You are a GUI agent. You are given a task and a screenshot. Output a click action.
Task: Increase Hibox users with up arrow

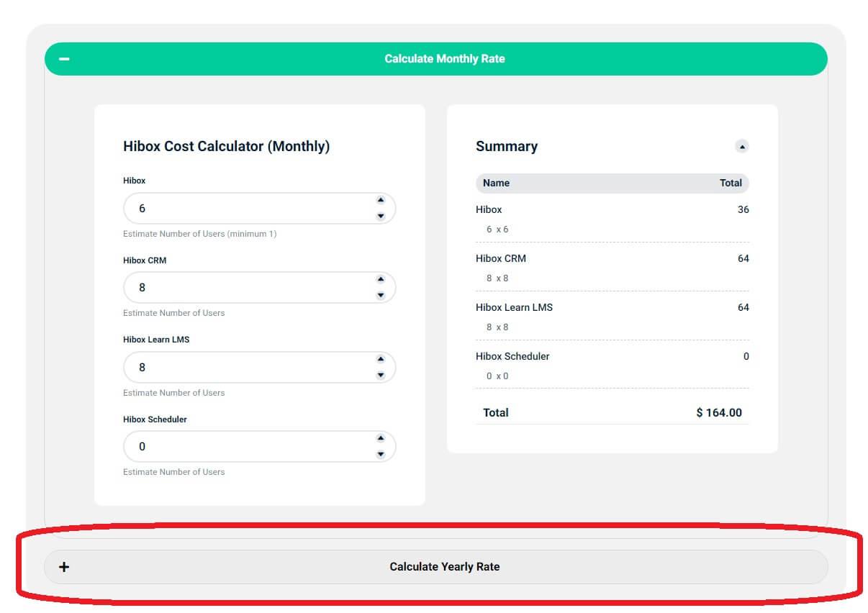(x=381, y=200)
